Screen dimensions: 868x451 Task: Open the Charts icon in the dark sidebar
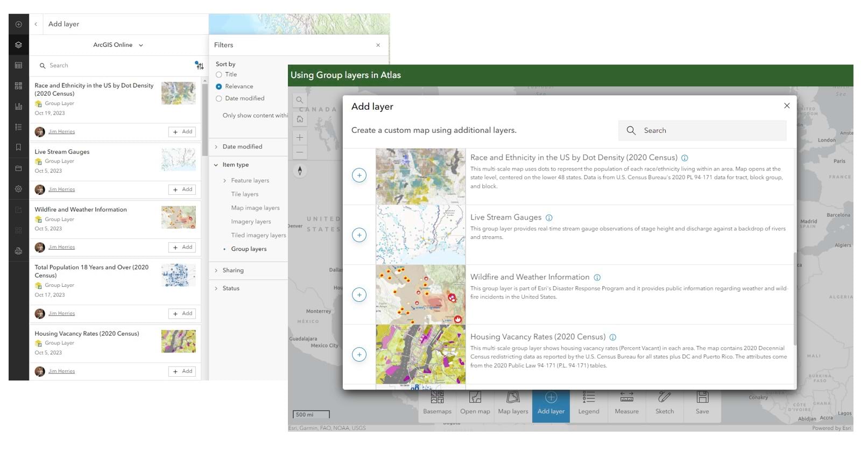tap(18, 107)
